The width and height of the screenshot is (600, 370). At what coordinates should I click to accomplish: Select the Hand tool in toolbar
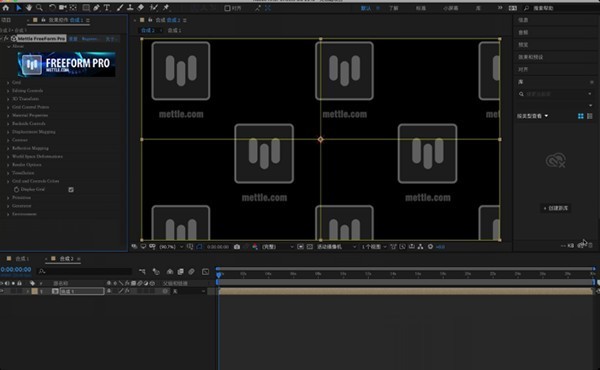pos(29,8)
